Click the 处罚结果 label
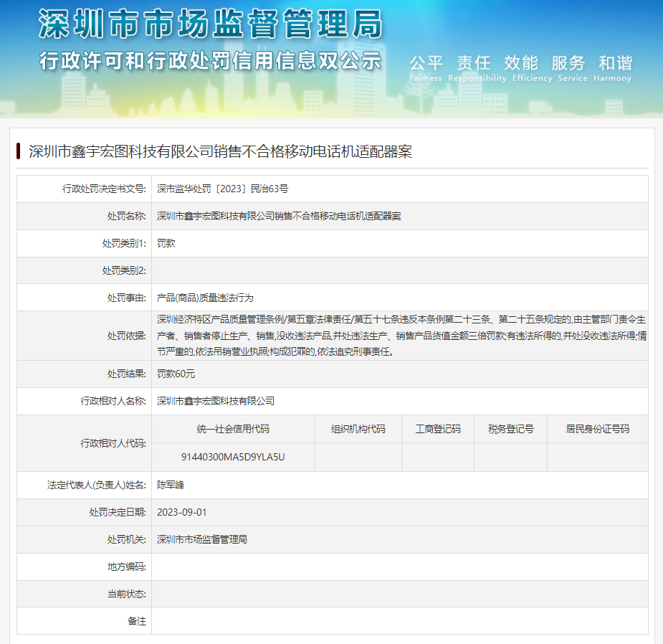This screenshot has height=644, width=663. tap(126, 374)
